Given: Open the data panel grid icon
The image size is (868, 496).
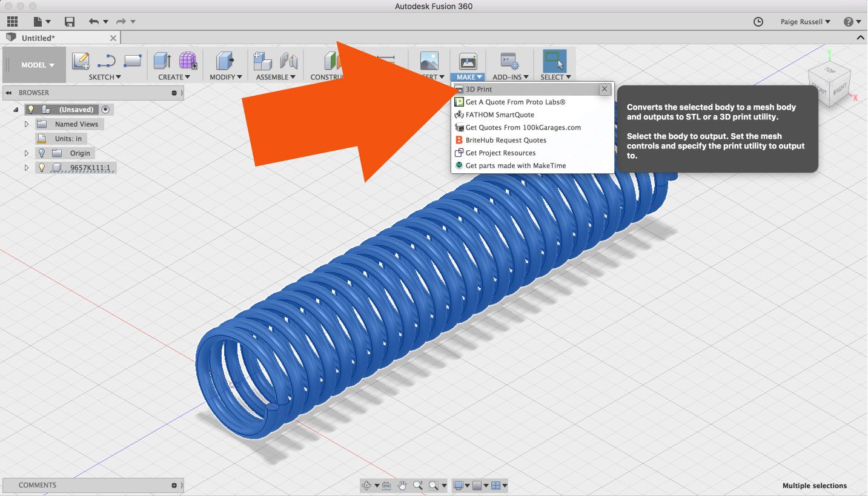Looking at the screenshot, I should 12,22.
